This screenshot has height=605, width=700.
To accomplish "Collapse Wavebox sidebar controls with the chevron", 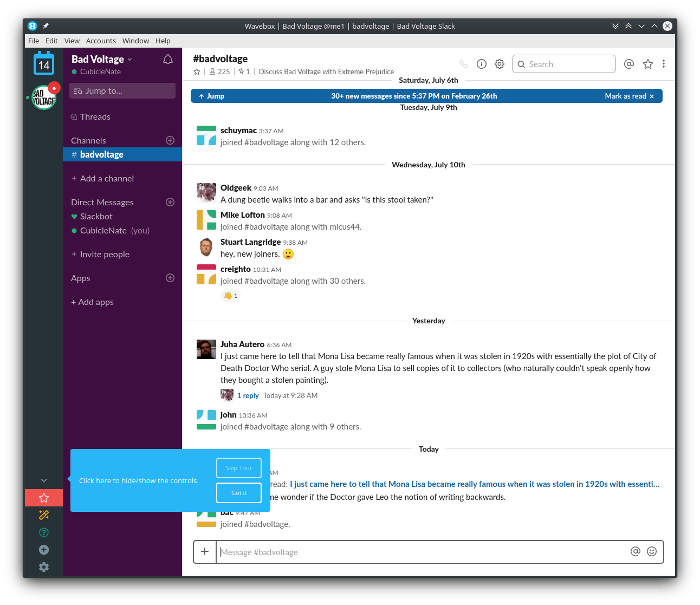I will pyautogui.click(x=44, y=480).
